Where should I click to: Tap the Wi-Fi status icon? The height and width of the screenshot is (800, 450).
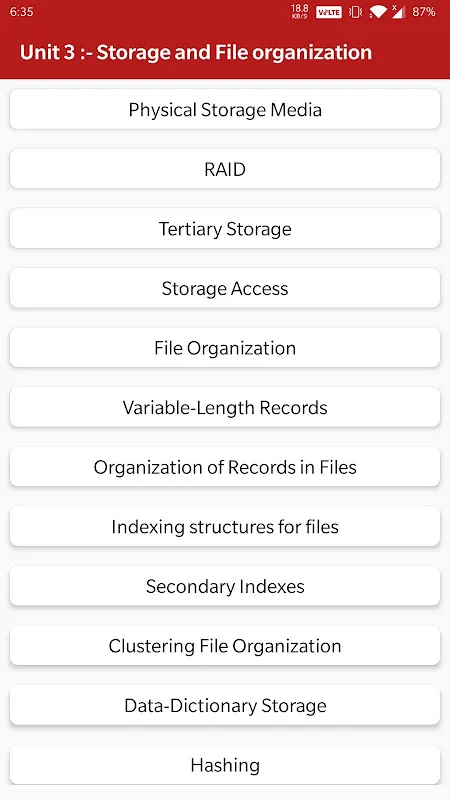coord(378,12)
